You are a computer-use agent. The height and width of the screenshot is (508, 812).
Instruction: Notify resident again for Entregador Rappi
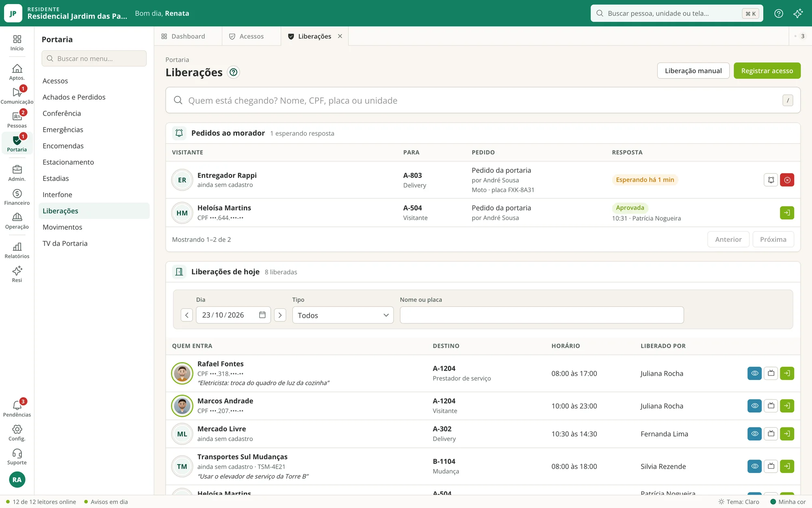pyautogui.click(x=771, y=180)
